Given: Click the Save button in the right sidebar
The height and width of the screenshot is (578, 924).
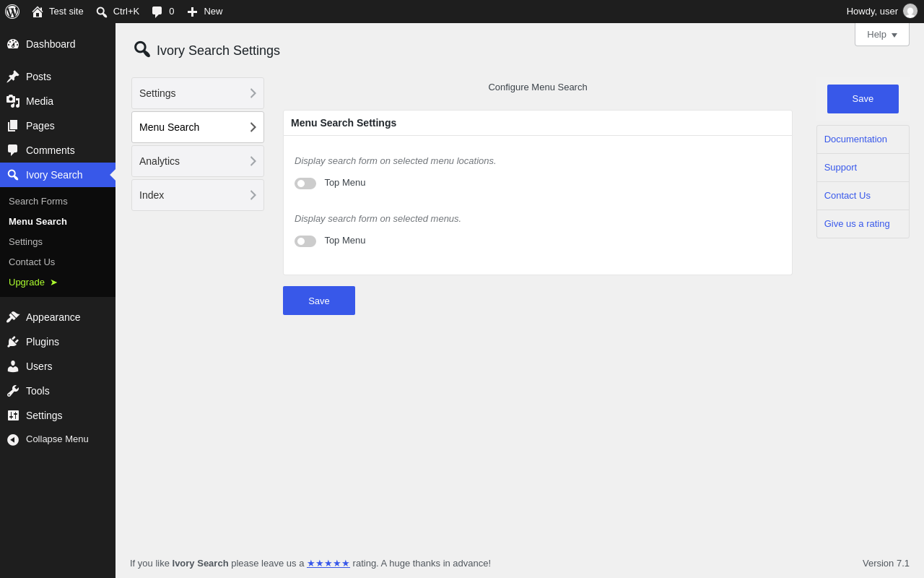Looking at the screenshot, I should (x=863, y=99).
